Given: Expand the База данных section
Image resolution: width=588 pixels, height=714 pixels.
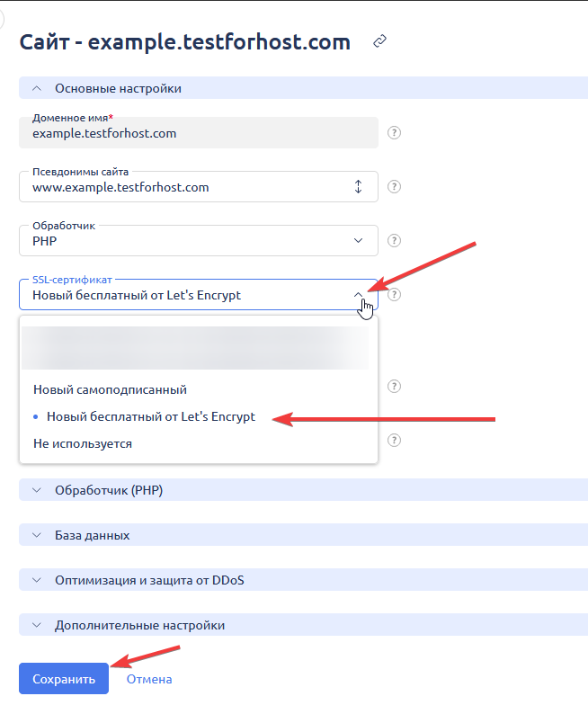Looking at the screenshot, I should [x=37, y=535].
